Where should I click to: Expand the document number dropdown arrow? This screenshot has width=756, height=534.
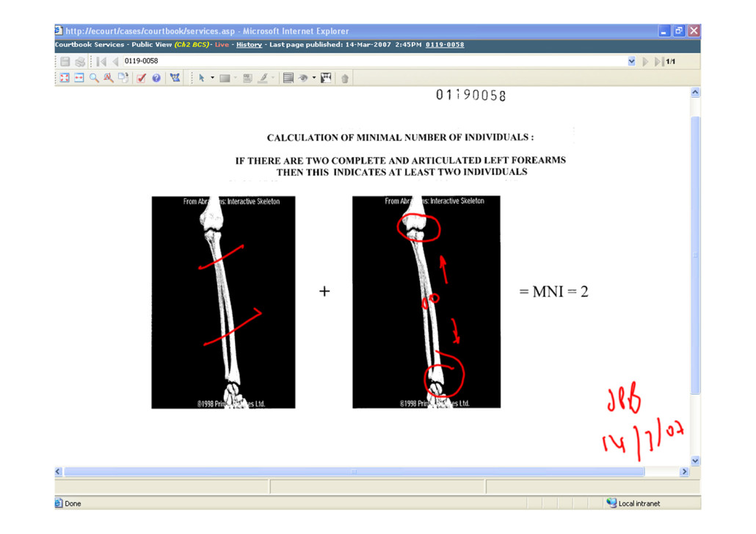coord(632,62)
